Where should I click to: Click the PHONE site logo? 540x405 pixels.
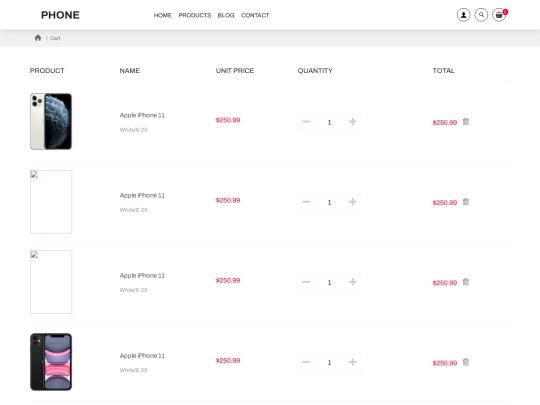point(60,15)
